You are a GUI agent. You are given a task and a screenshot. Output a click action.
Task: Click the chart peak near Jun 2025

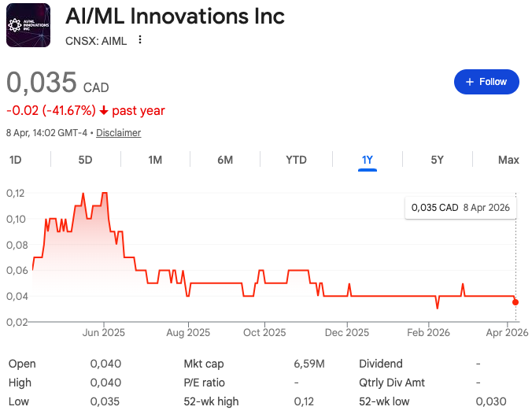pyautogui.click(x=105, y=193)
